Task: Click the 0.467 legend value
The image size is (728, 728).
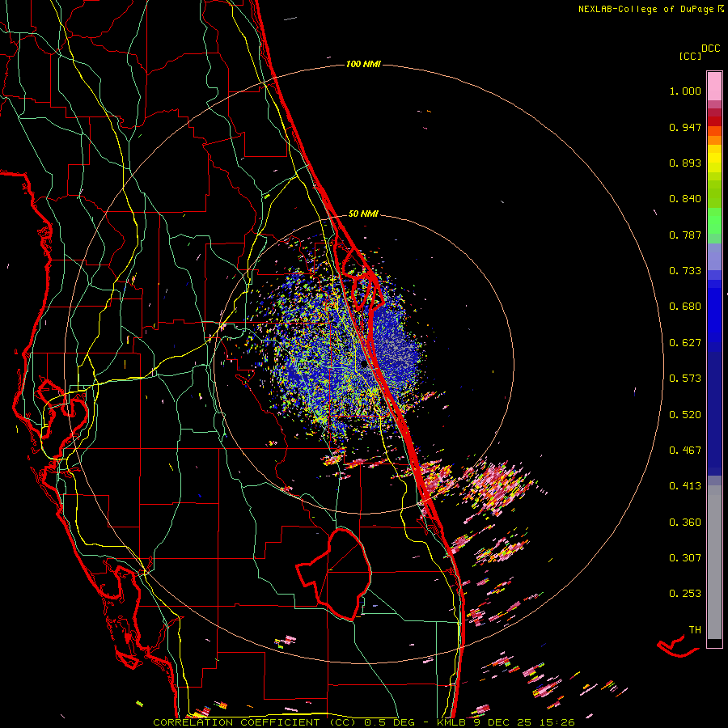Action: tap(685, 451)
